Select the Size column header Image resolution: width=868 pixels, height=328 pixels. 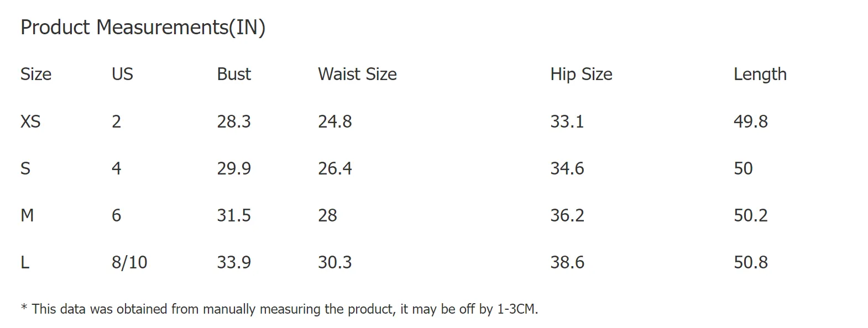[36, 74]
